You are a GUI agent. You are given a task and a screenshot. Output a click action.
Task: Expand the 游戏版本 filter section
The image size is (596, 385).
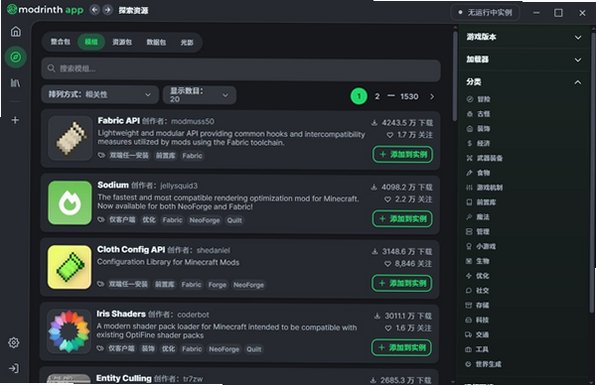click(x=524, y=37)
